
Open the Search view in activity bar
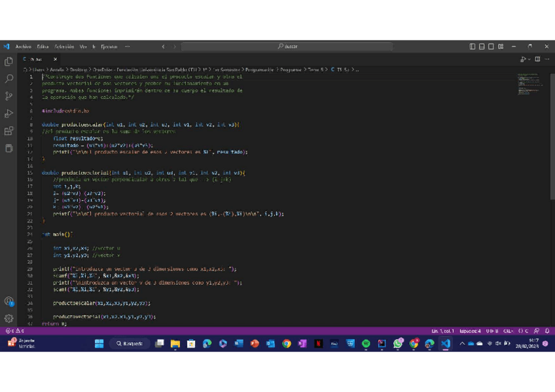(x=9, y=79)
